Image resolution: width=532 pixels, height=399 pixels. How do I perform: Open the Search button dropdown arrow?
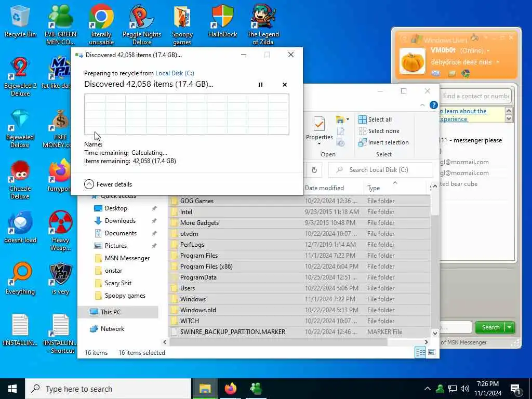[x=510, y=327]
